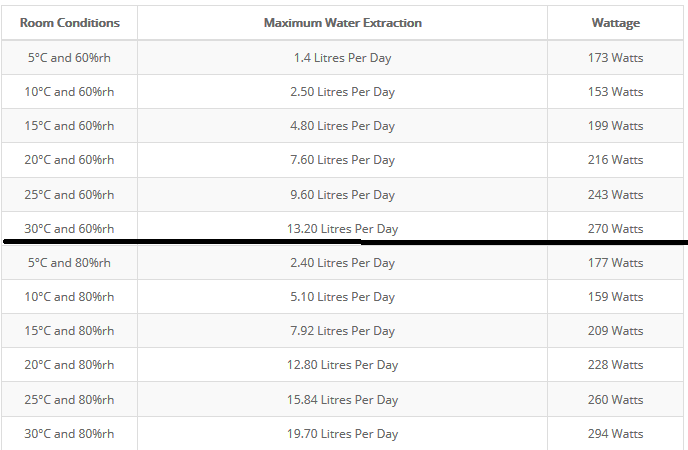Screen dimensions: 688x450
Task: Click the 13.20 Litres Per Day cell
Action: [342, 229]
